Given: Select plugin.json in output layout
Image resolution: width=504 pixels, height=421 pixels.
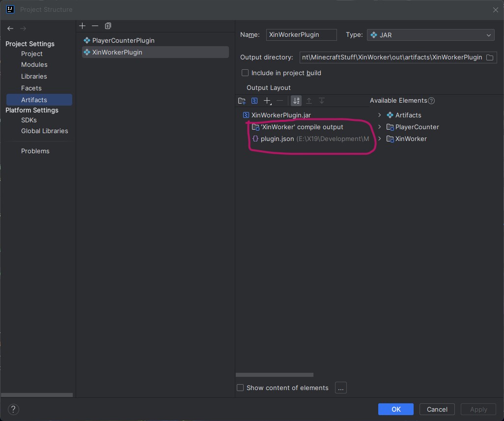Looking at the screenshot, I should coord(278,139).
